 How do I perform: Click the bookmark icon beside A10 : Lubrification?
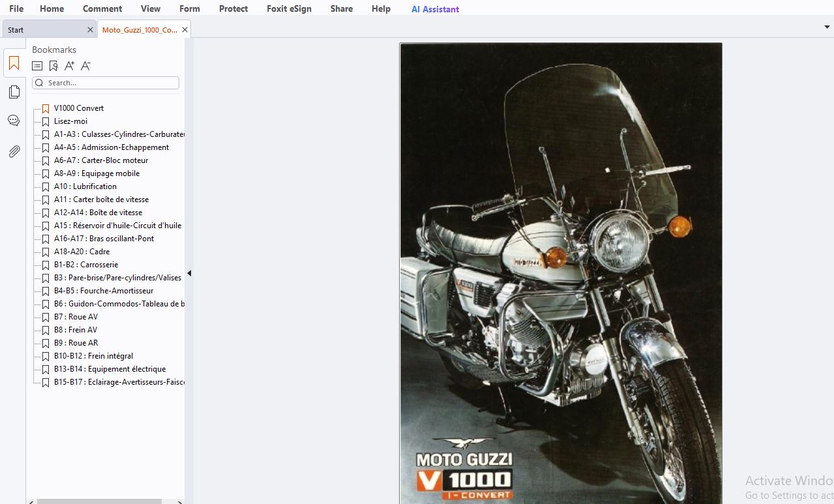point(46,187)
